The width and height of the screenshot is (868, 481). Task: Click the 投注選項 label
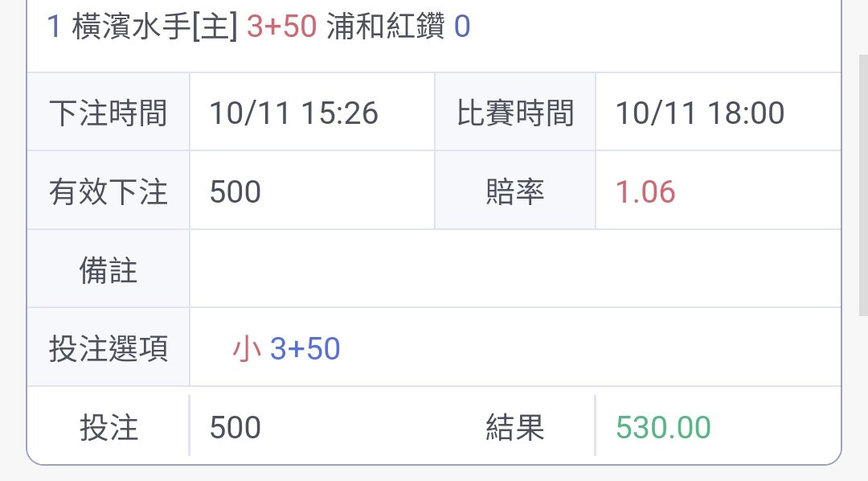click(108, 348)
